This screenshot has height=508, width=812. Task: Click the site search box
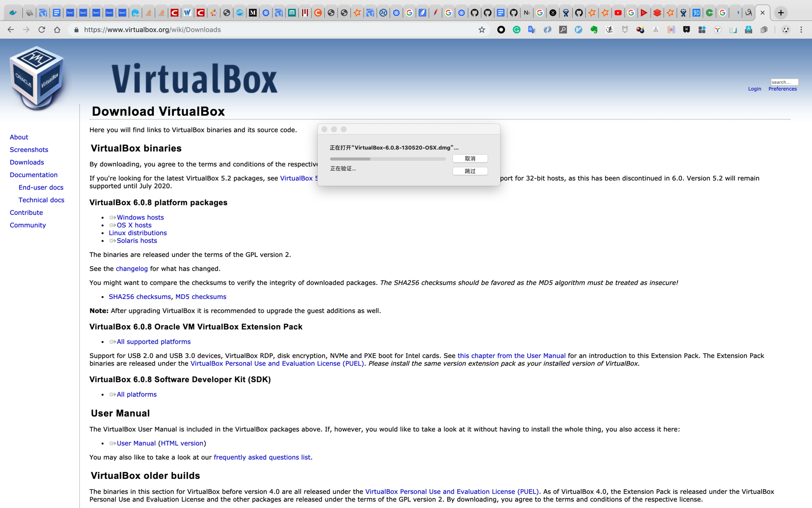(x=784, y=82)
